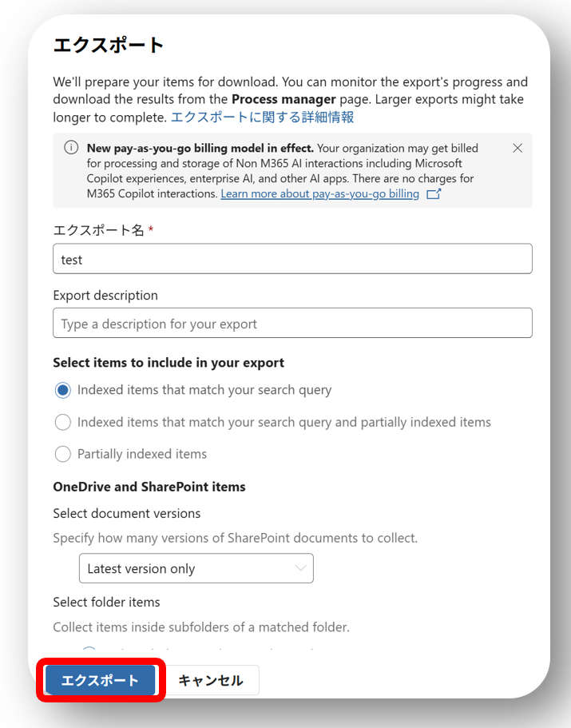Dismiss the pay-as-you-go billing notice
Viewport: 571px width, 728px height.
tap(517, 148)
